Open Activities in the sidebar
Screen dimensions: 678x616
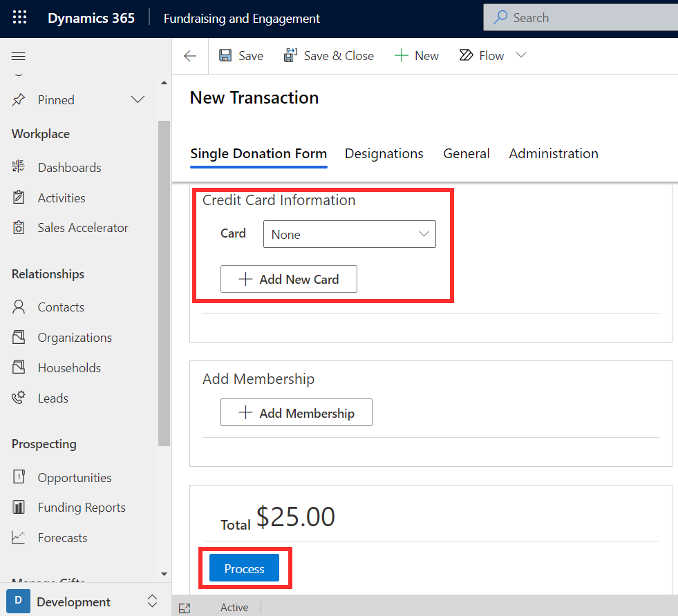point(62,198)
